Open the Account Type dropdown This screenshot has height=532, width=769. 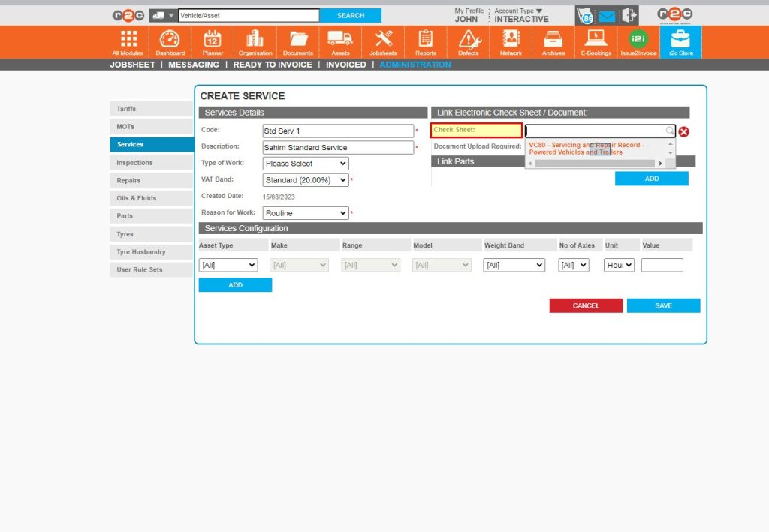tap(518, 11)
